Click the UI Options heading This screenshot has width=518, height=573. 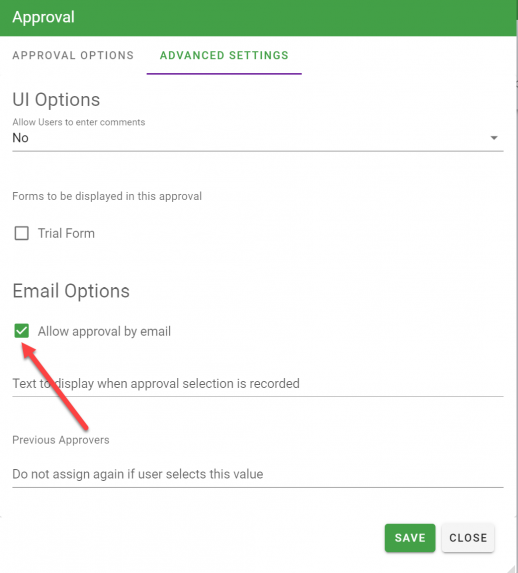[56, 100]
